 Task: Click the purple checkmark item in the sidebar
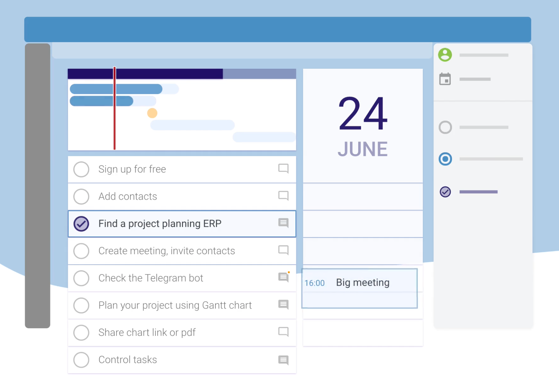(445, 192)
